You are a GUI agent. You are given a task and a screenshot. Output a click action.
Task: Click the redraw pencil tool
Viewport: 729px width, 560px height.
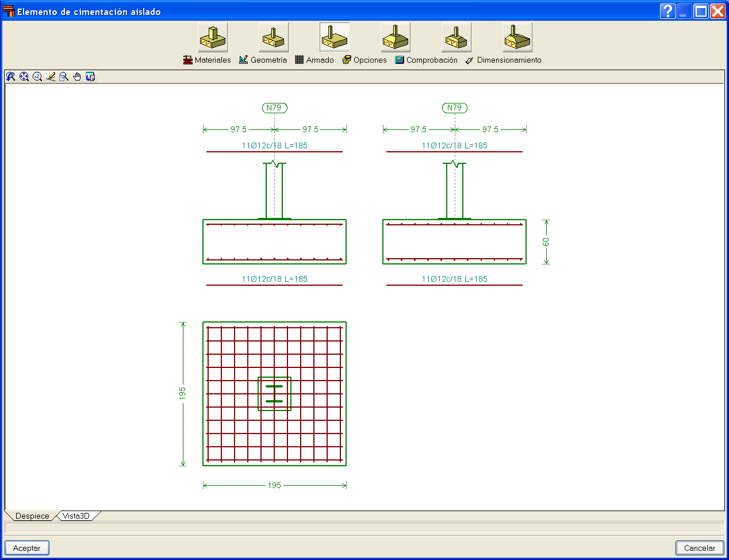click(x=51, y=76)
